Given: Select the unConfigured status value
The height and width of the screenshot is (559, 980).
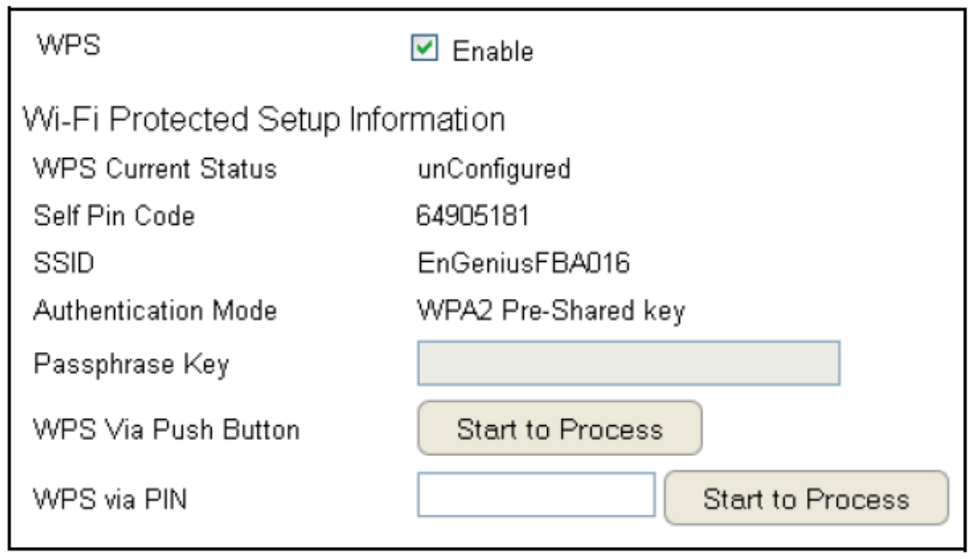Looking at the screenshot, I should pyautogui.click(x=493, y=170).
